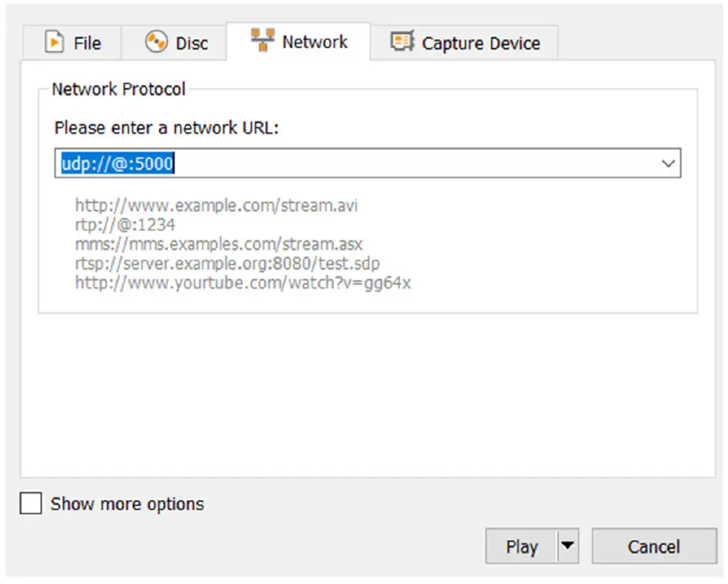Click the rtp://@:1234 example line
The height and width of the screenshot is (584, 728).
125,225
